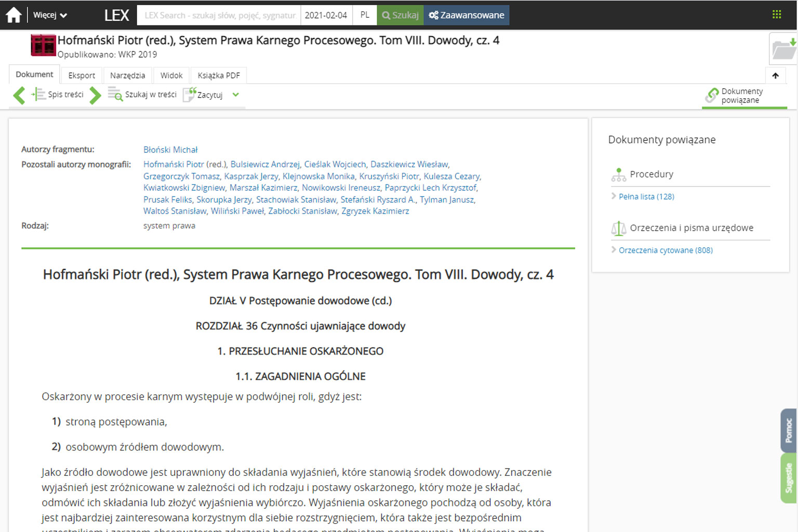Click the Szukaj search button
The image size is (798, 532).
400,15
